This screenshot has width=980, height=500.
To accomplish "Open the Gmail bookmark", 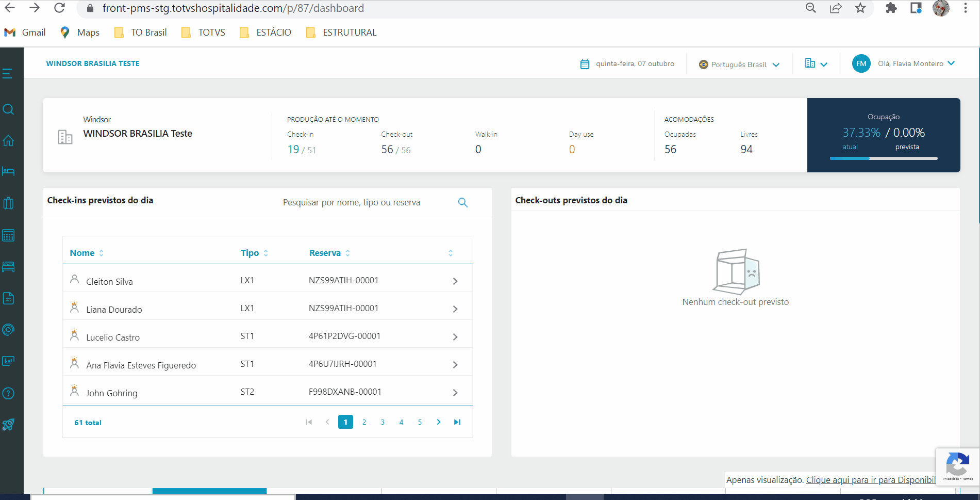I will (25, 33).
